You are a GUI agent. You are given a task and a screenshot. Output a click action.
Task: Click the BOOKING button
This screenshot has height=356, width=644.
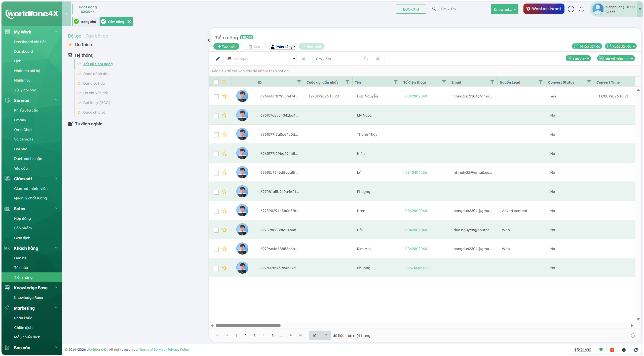[411, 9]
